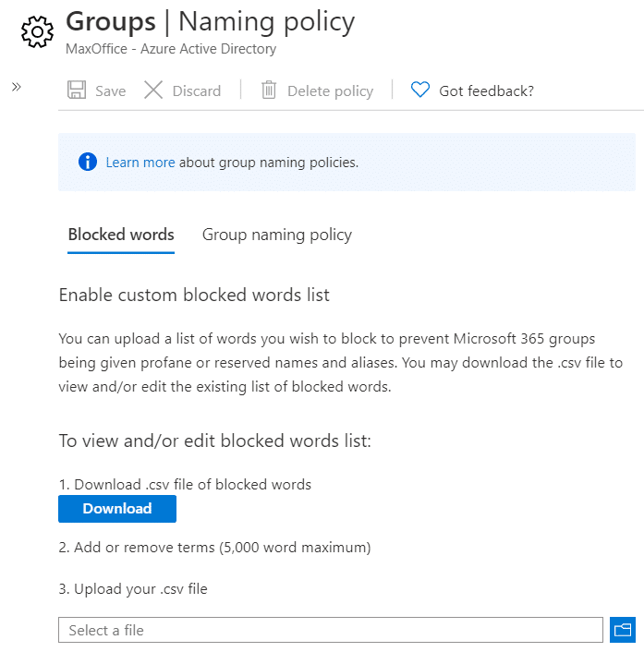Screen dimensions: 644x664
Task: Click the blue Download button
Action: (x=117, y=509)
